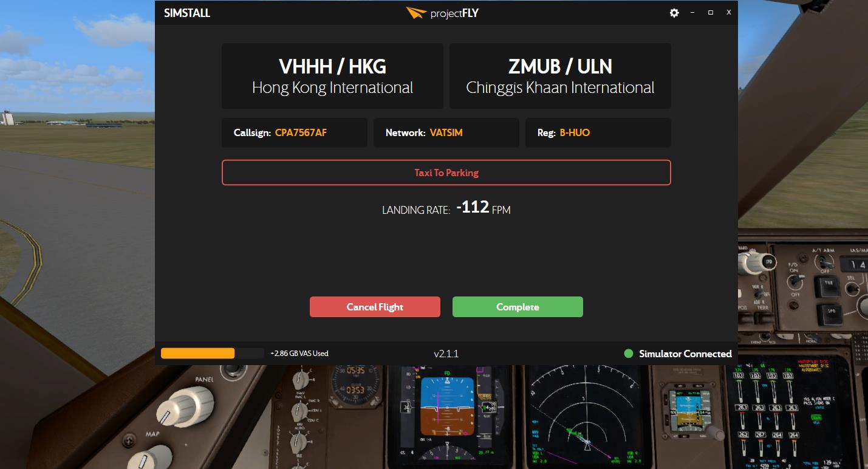Image resolution: width=868 pixels, height=469 pixels.
Task: Click the Hong Kong International airport name
Action: (332, 87)
